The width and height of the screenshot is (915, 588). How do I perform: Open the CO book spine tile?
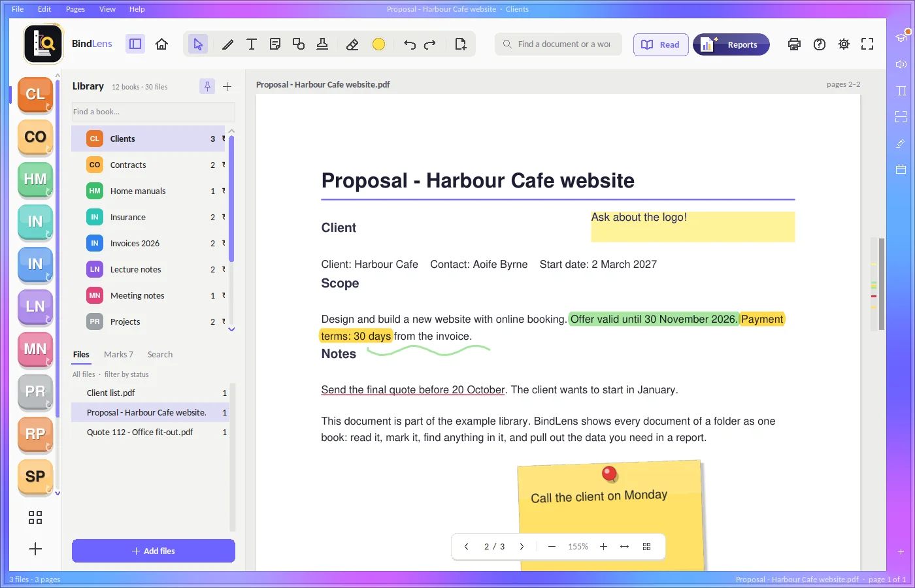[x=35, y=137]
